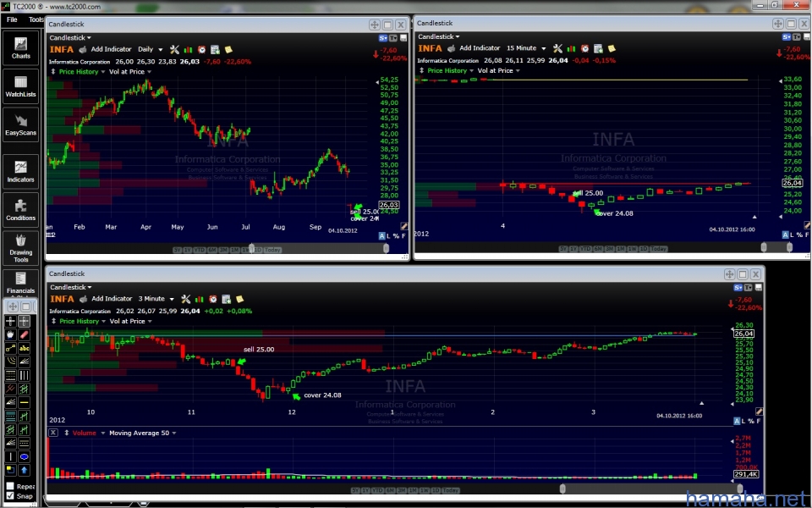The image size is (812, 508).
Task: Expand Price History menu in Daily chart
Action: (81, 71)
